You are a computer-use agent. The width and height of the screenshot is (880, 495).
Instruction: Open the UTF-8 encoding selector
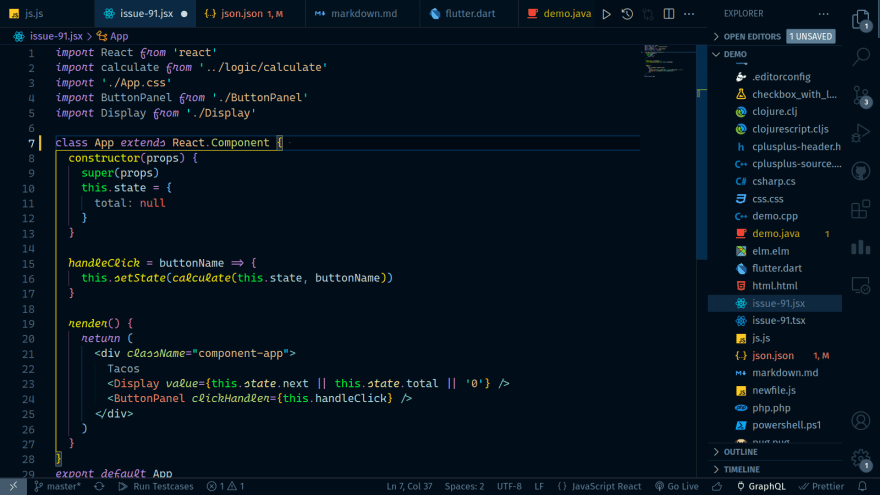509,487
